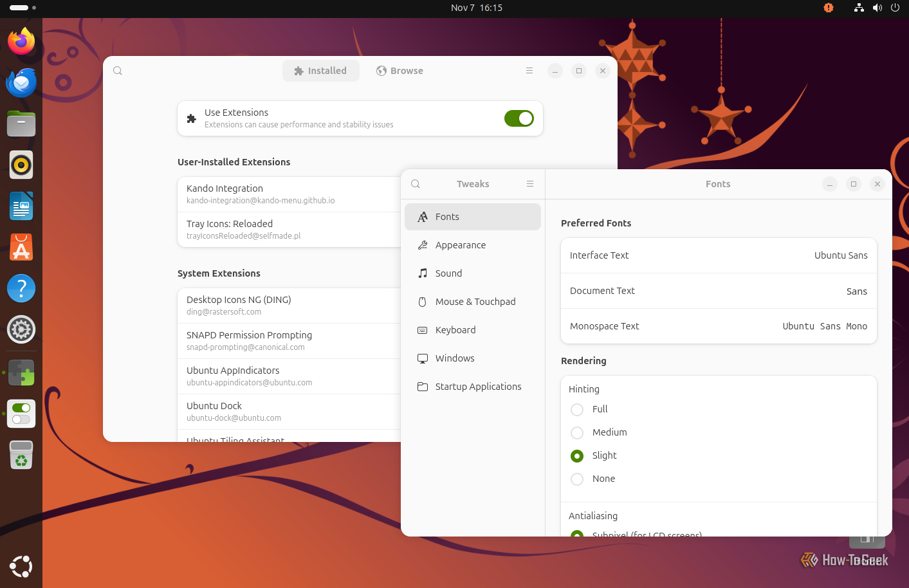Open Ubuntu App Center from the dock

(21, 248)
